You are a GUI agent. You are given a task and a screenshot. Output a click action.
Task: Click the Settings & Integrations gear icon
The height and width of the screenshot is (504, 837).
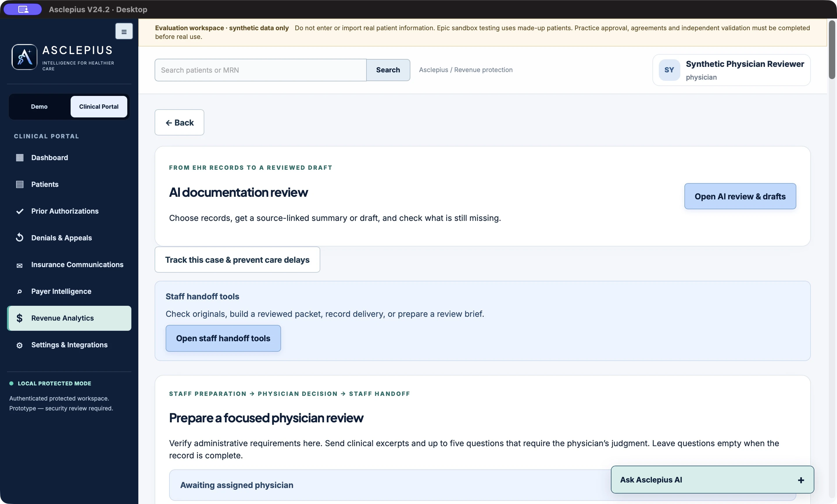click(x=20, y=345)
